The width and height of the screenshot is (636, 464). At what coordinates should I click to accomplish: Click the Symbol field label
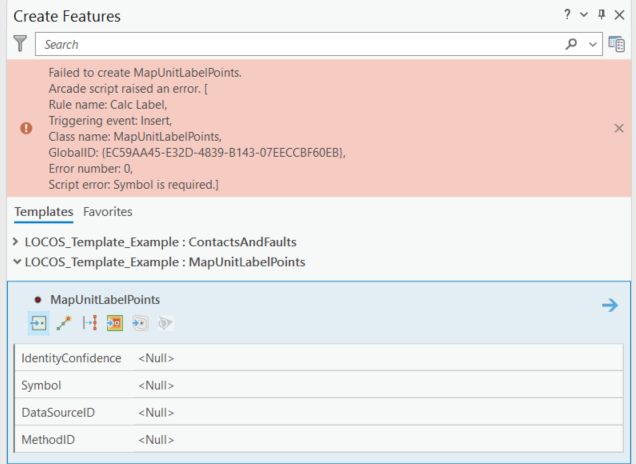(41, 385)
